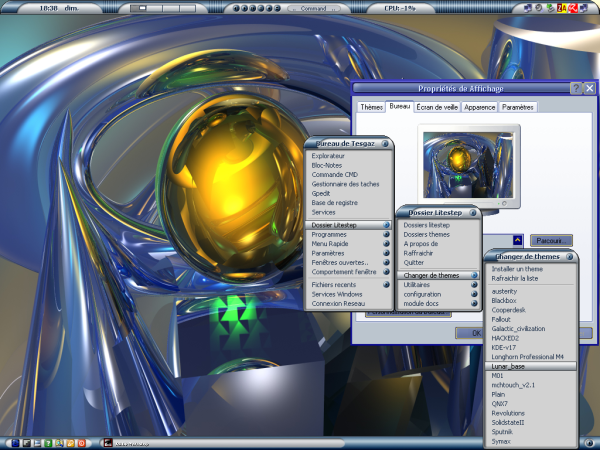Click the dark square icon in the bottom launcher

tap(27, 443)
